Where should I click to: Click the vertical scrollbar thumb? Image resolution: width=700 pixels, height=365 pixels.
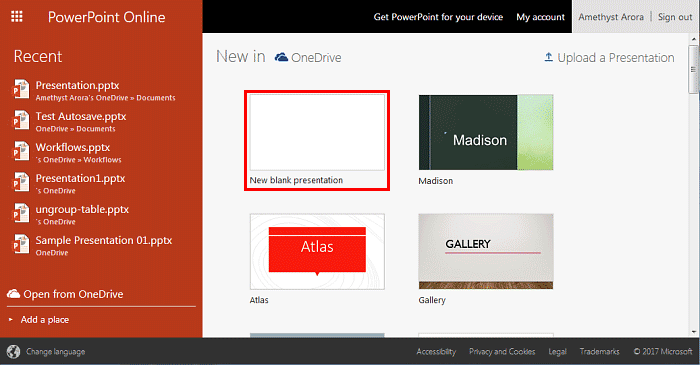point(694,69)
